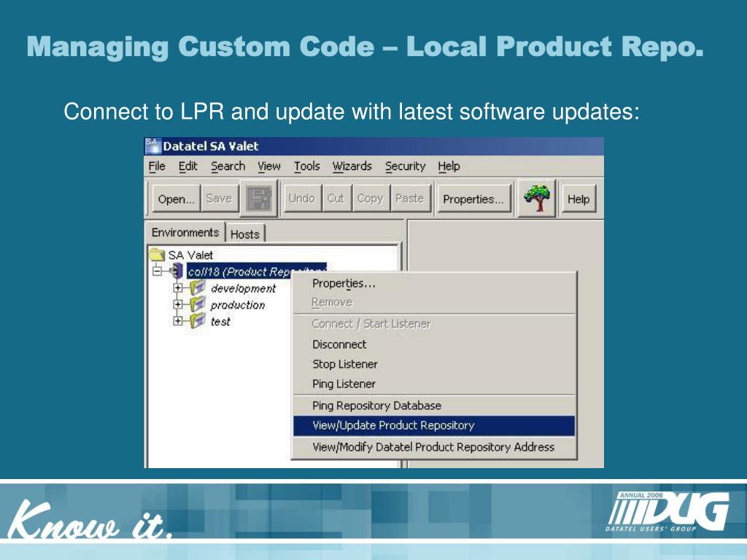The width and height of the screenshot is (747, 560).
Task: Choose Ping Repository Database
Action: pos(434,405)
